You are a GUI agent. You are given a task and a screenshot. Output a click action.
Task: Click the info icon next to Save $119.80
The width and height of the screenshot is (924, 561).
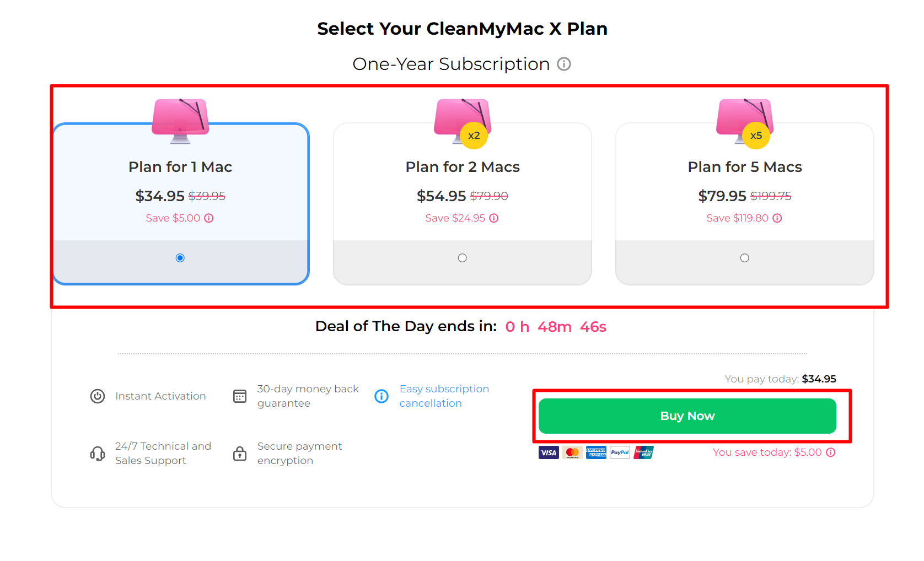[x=777, y=218]
